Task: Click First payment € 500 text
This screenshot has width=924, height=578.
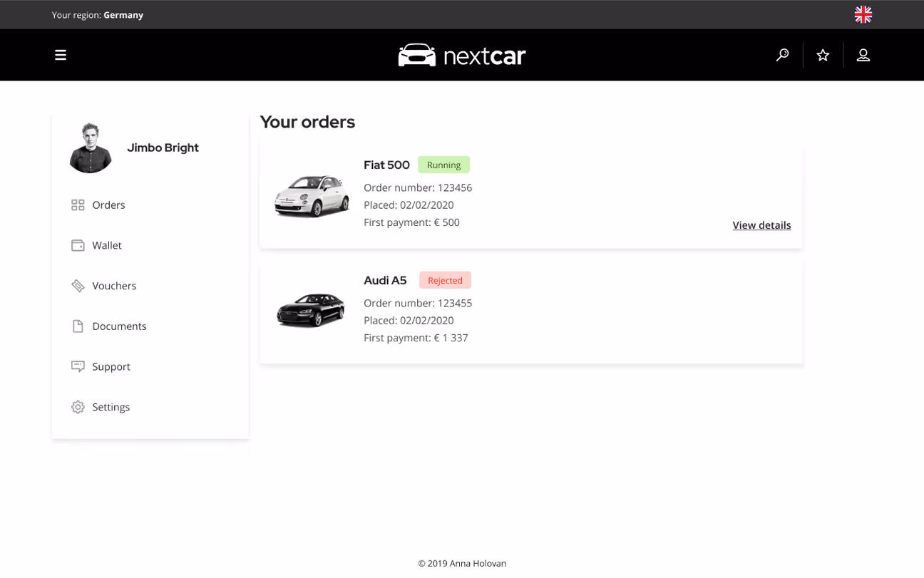Action: [x=411, y=222]
